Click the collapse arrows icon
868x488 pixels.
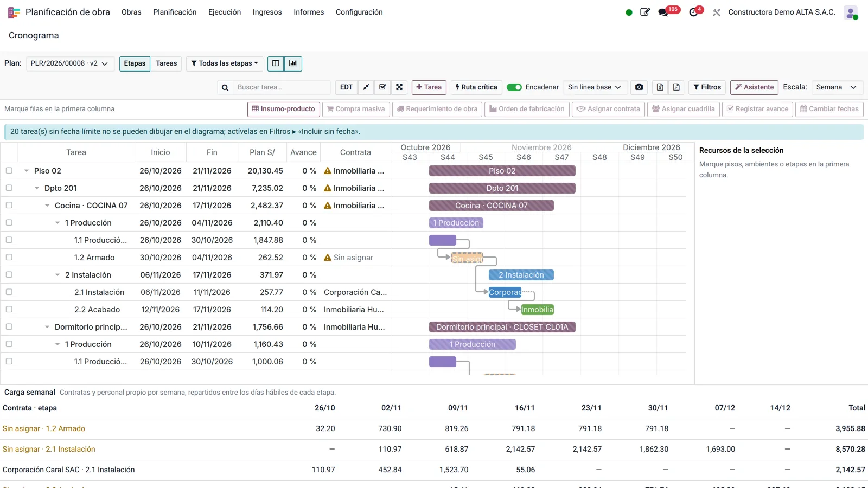[x=366, y=87]
